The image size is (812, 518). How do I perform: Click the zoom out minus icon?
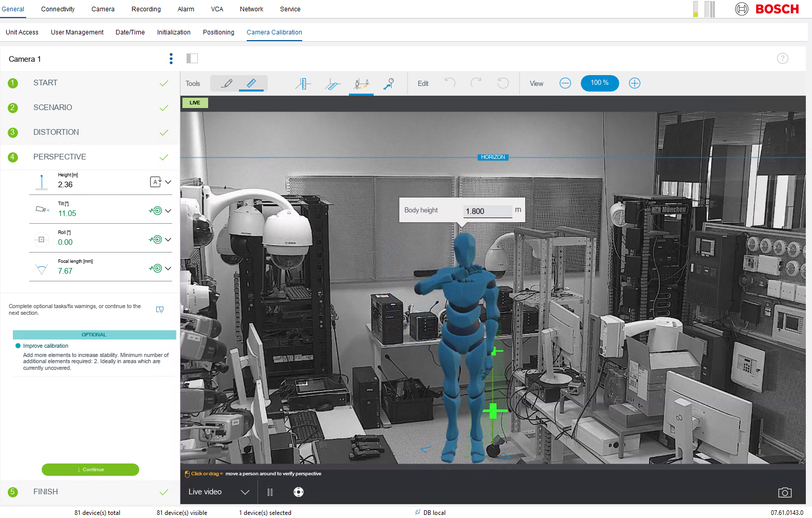coord(565,83)
